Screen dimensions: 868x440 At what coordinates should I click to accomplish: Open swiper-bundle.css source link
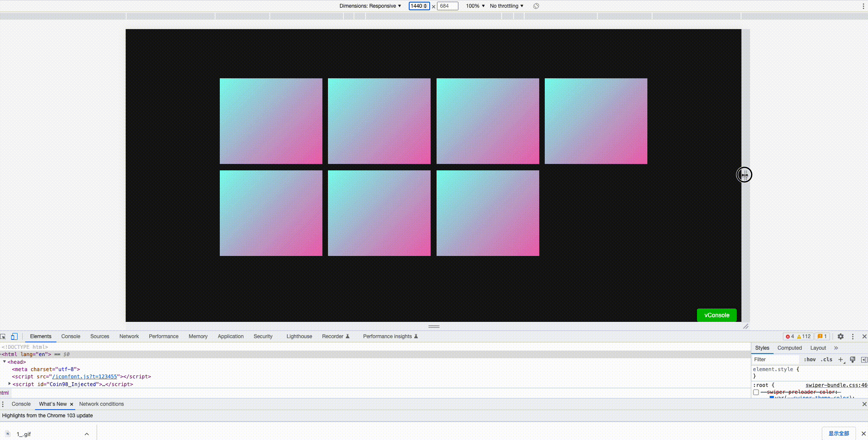click(836, 385)
